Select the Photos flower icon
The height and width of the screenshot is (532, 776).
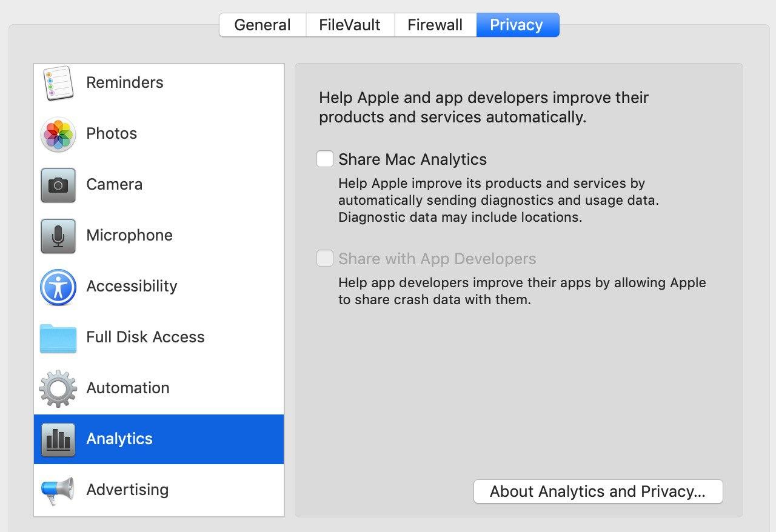(58, 135)
